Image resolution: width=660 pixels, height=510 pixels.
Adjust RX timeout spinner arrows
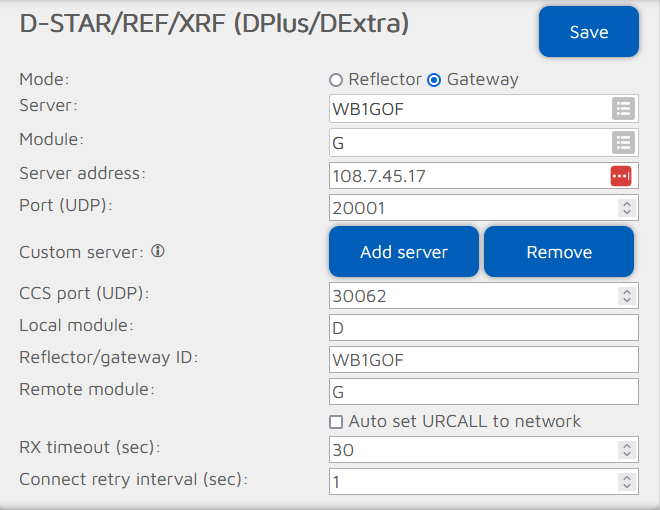[626, 450]
